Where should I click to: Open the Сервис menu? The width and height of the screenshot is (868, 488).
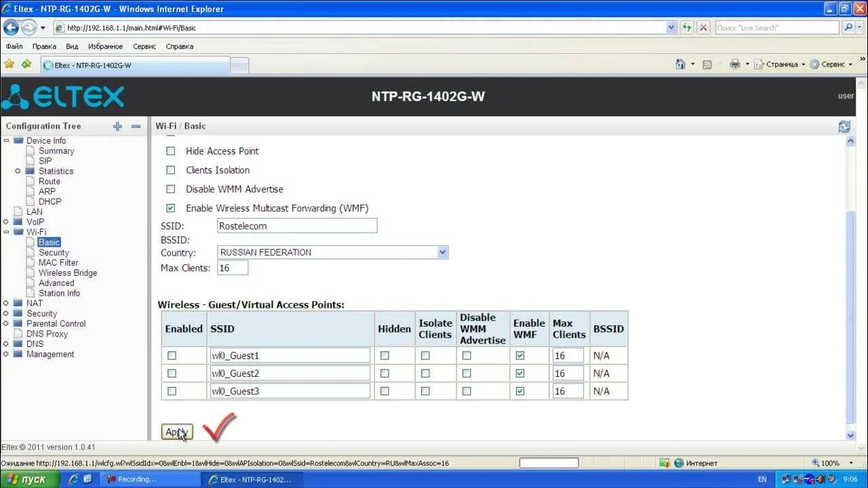click(x=143, y=46)
